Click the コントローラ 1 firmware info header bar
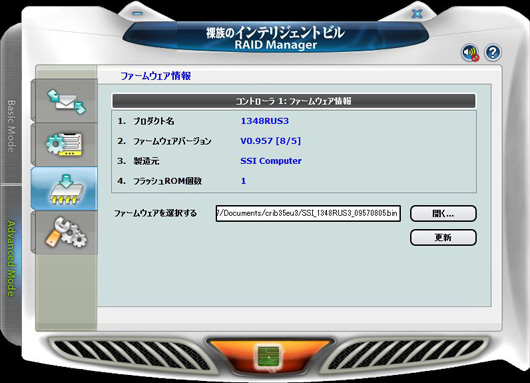Viewport: 530px width, 383px height. pyautogui.click(x=294, y=101)
